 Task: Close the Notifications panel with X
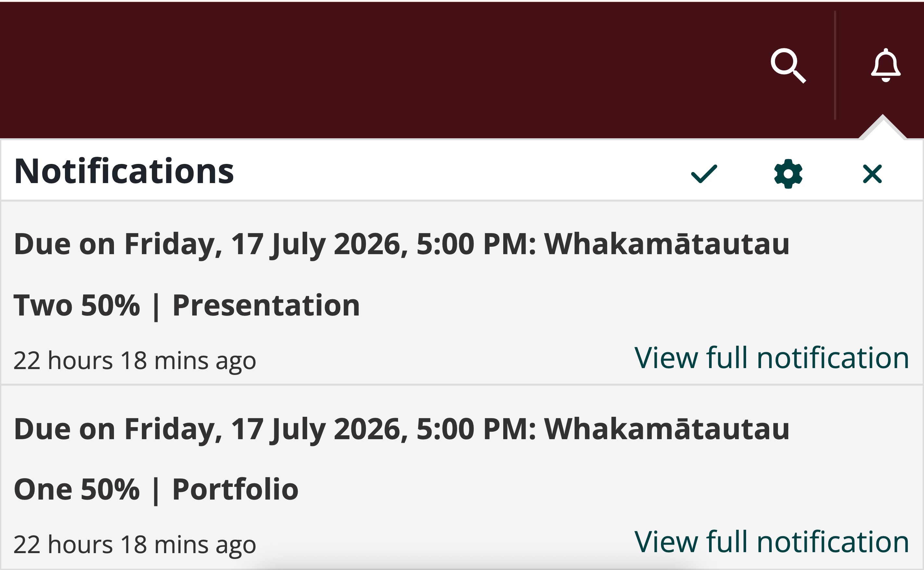click(x=872, y=174)
